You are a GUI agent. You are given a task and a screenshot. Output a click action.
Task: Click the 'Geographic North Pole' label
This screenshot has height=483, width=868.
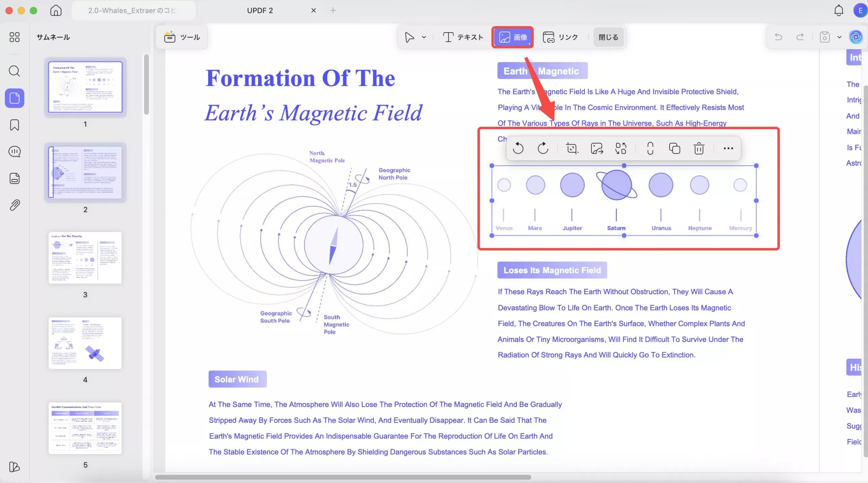[394, 174]
